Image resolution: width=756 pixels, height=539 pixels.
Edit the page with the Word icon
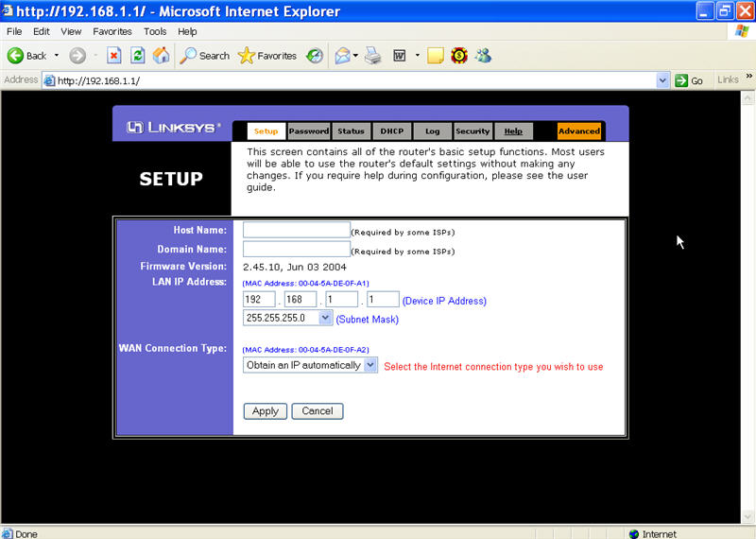[400, 56]
